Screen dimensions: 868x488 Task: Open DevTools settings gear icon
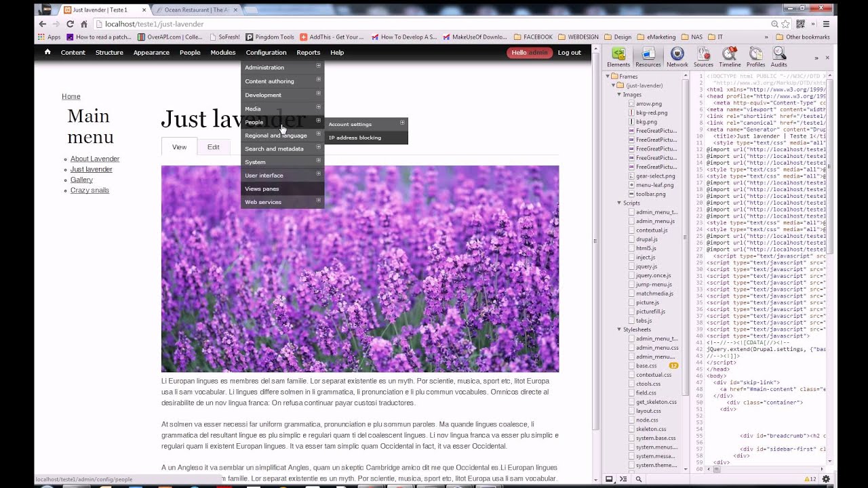coord(826,479)
